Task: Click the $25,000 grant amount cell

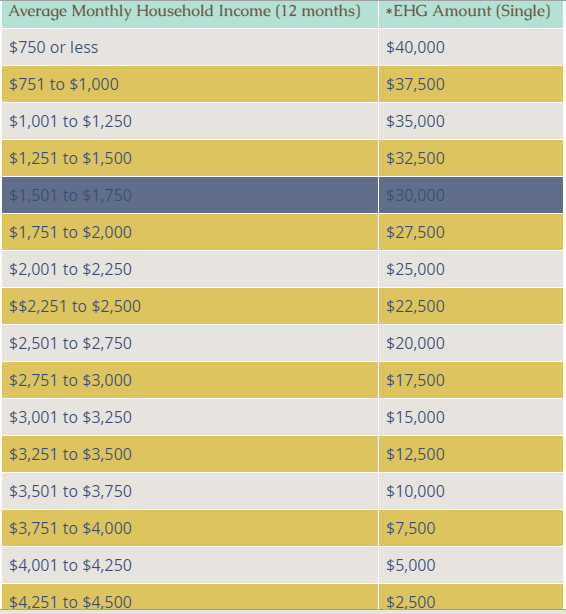Action: 471,269
